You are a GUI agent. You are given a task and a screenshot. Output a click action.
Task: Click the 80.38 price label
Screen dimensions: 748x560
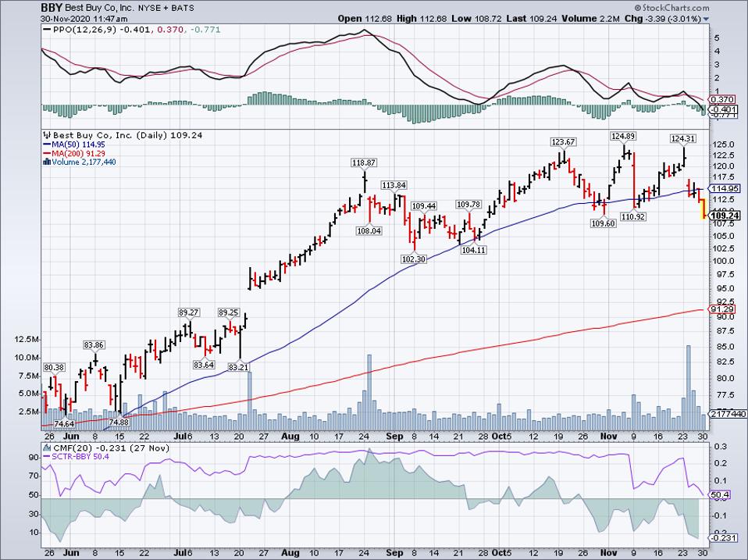coord(54,368)
